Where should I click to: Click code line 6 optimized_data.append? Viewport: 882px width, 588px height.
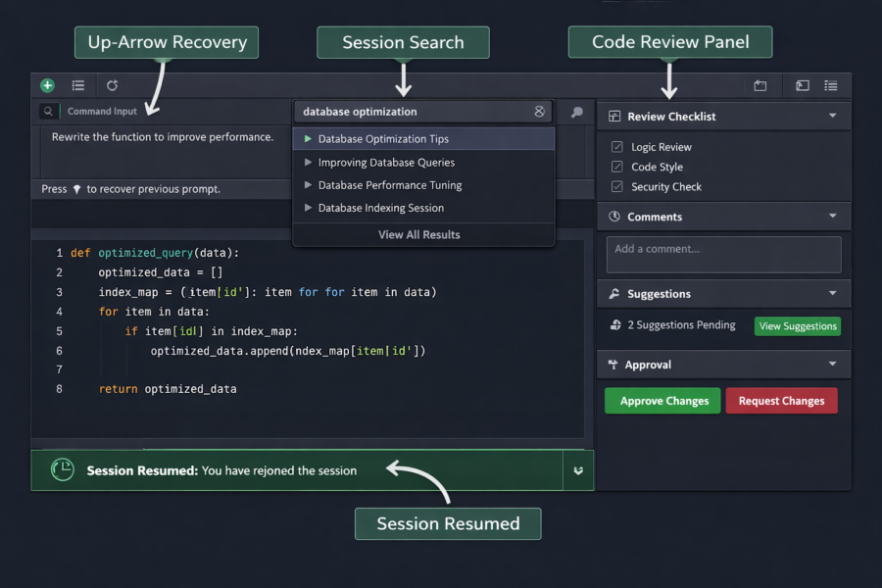coord(288,351)
